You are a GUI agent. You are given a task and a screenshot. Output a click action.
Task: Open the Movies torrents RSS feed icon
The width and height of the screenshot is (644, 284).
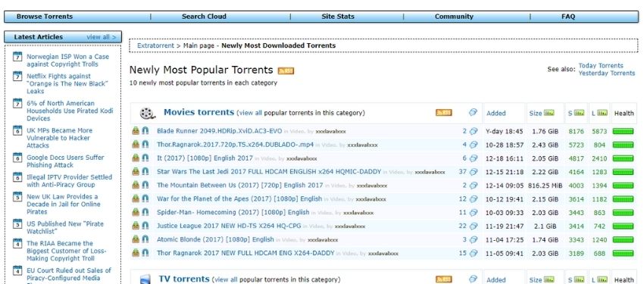tap(443, 112)
